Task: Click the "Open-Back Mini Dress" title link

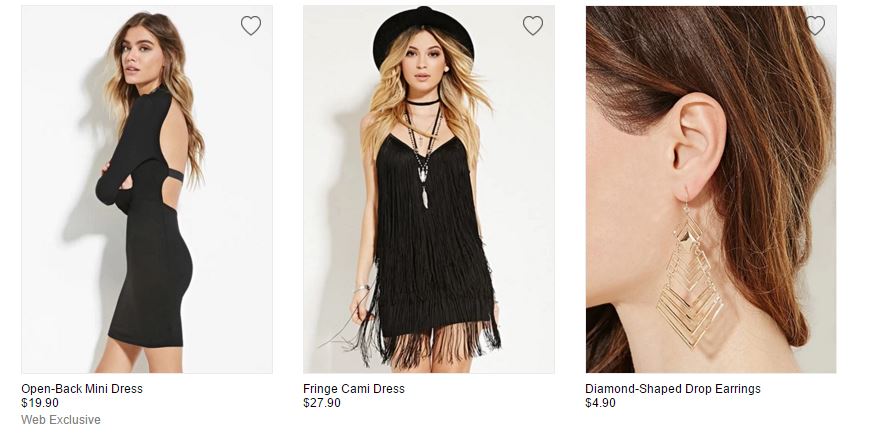Action: pos(82,389)
